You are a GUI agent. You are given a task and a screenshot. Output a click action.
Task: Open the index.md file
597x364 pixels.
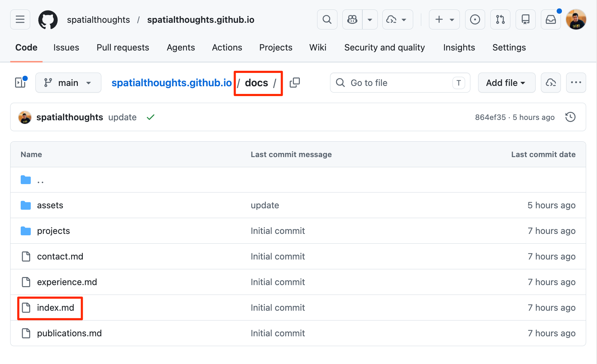pyautogui.click(x=55, y=308)
